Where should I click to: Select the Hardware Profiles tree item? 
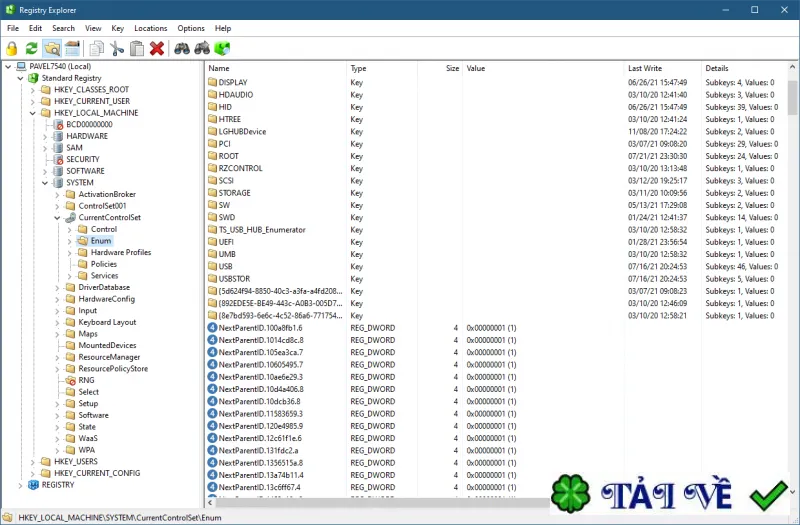[121, 253]
